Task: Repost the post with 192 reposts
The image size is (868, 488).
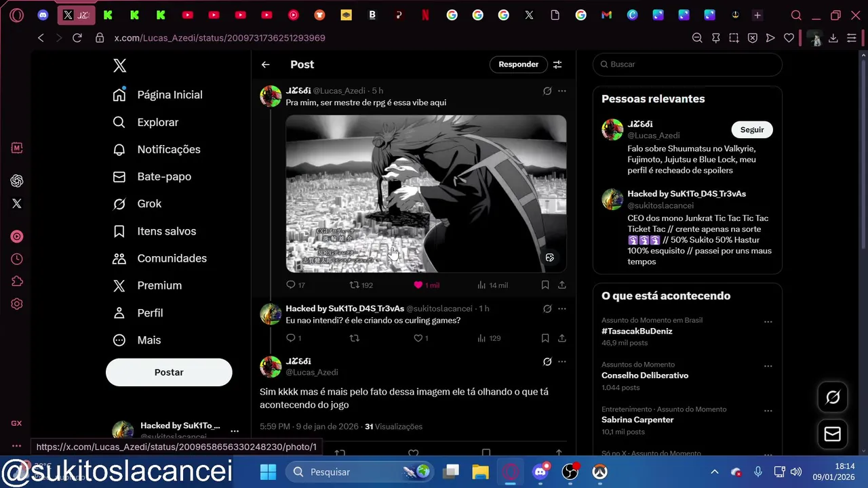Action: tap(361, 285)
